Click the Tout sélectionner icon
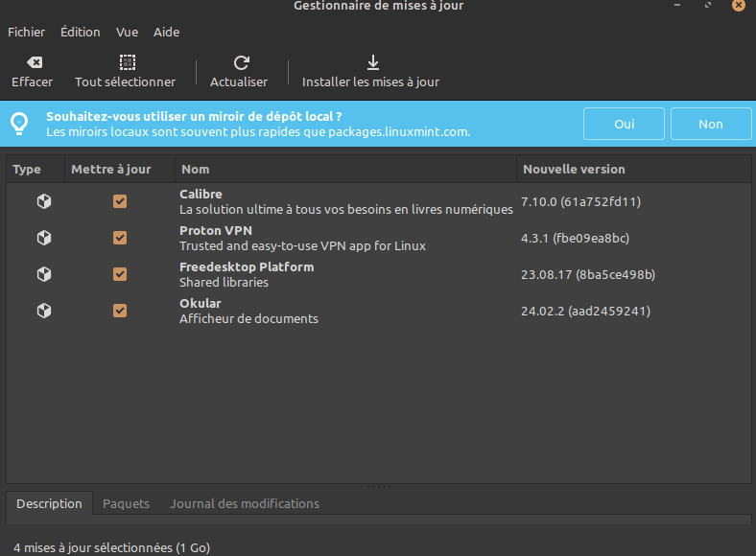The height and width of the screenshot is (556, 756). tap(126, 62)
